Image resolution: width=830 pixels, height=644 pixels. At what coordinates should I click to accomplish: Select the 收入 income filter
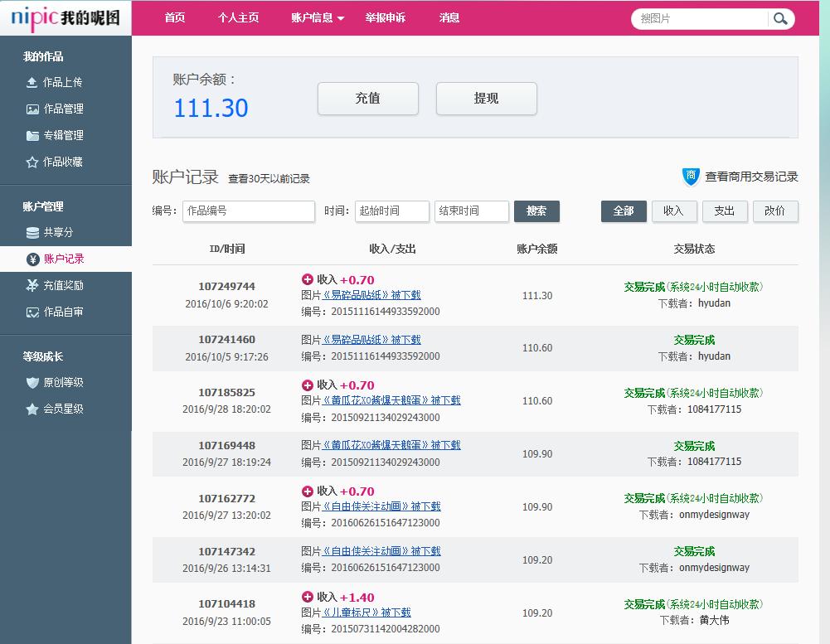pyautogui.click(x=674, y=211)
